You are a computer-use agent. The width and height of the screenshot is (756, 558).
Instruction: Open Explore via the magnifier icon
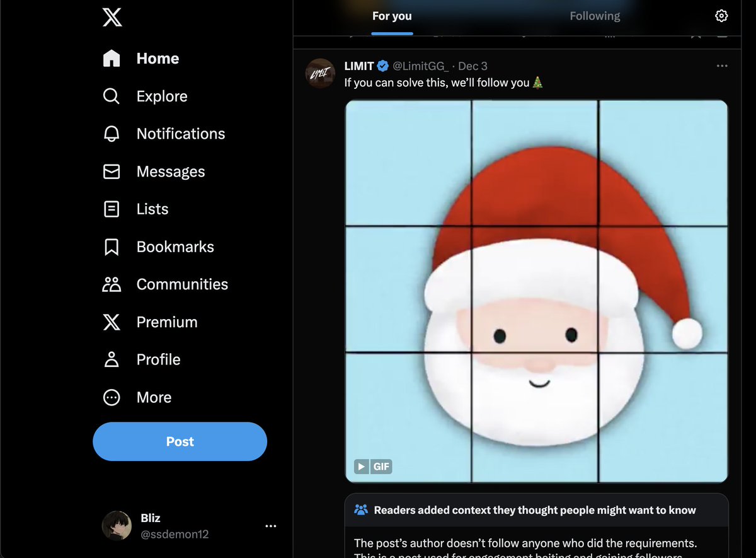[112, 96]
